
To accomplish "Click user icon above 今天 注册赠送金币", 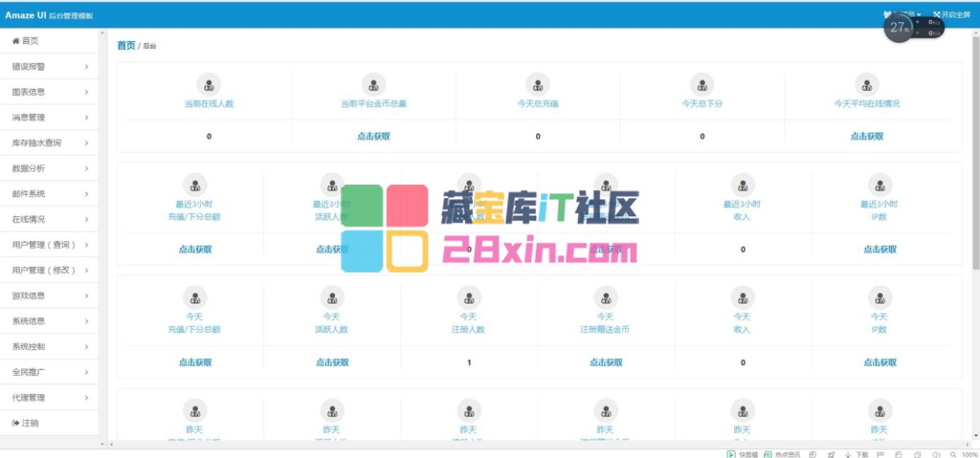I will coord(606,298).
